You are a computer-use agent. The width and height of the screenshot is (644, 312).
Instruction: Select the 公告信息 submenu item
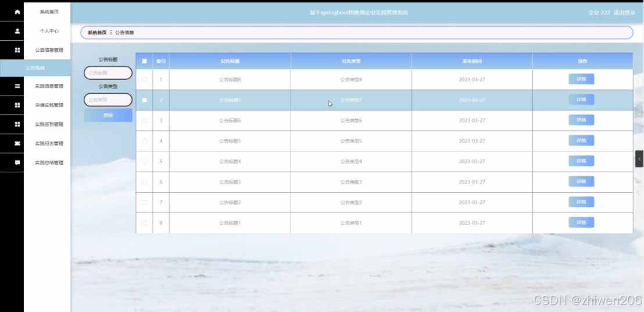[x=35, y=68]
